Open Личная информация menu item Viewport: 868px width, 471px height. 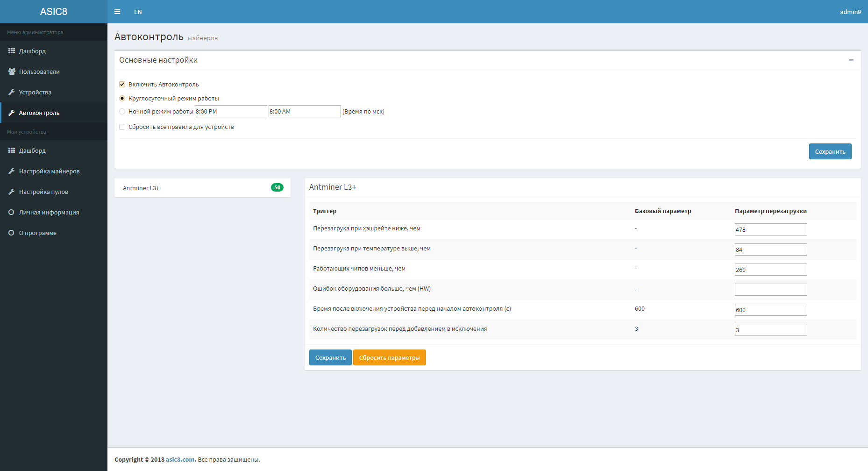point(54,212)
